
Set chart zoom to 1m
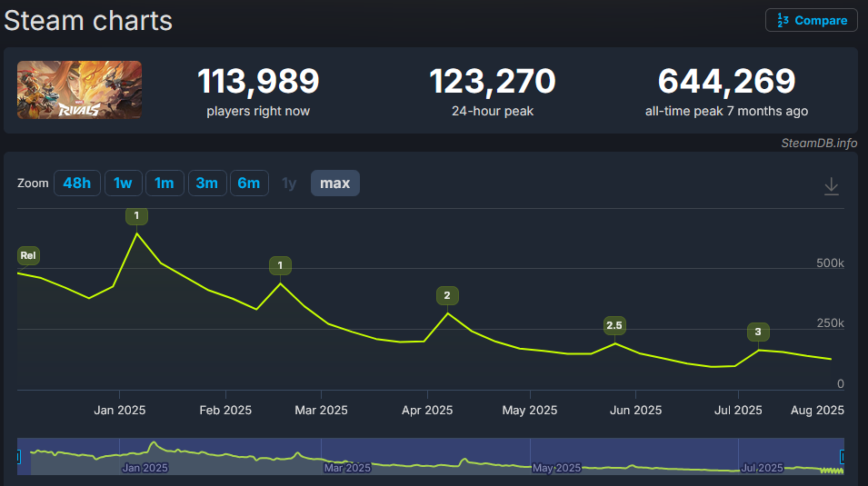165,183
